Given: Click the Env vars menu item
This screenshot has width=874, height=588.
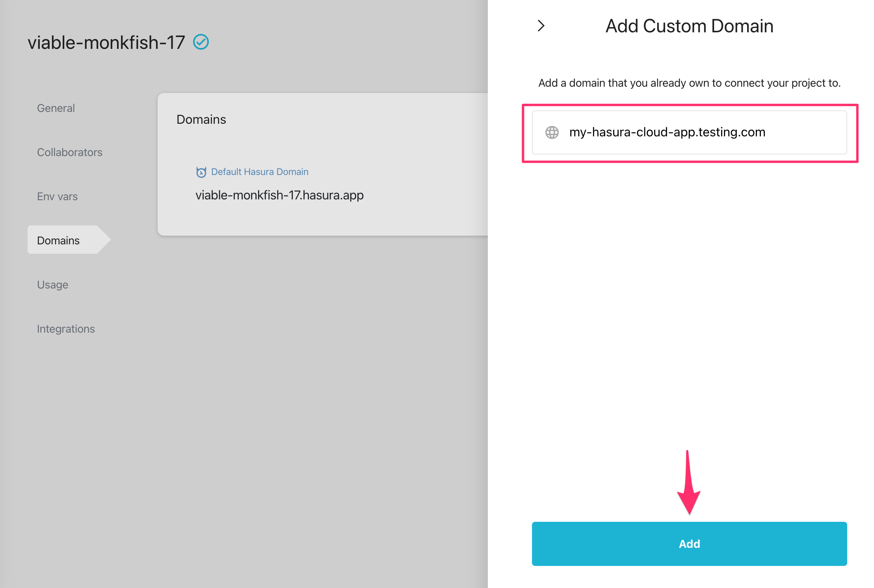Looking at the screenshot, I should pyautogui.click(x=57, y=196).
